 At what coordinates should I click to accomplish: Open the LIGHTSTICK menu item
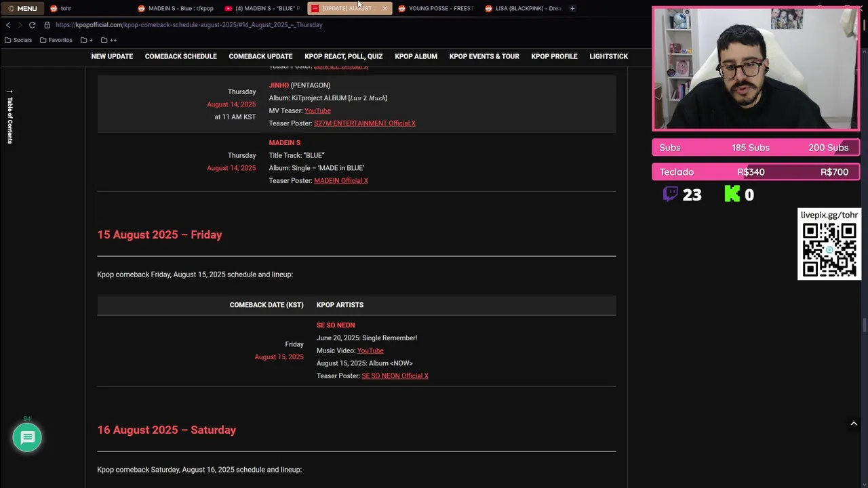click(x=608, y=56)
